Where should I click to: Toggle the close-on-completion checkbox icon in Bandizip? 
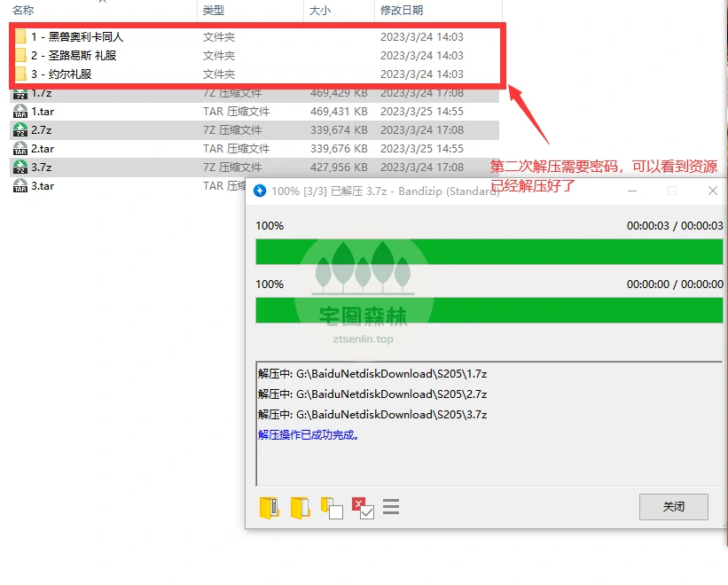pyautogui.click(x=363, y=508)
